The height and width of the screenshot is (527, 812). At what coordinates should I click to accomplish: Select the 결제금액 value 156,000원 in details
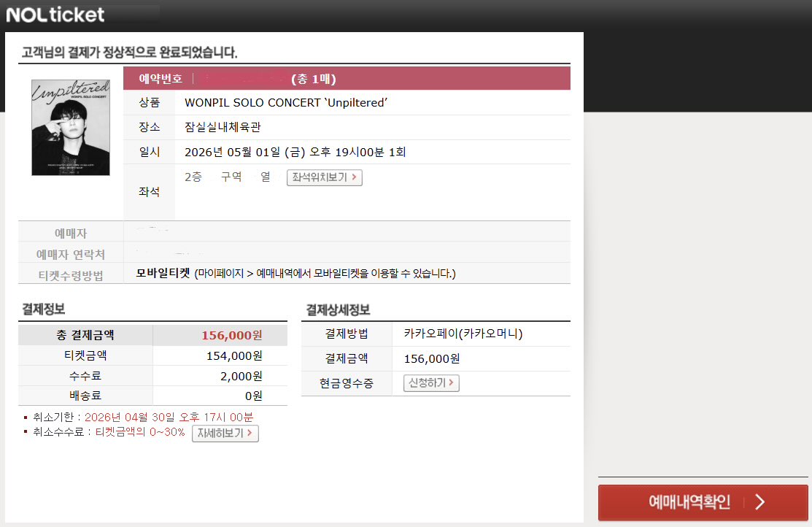tap(431, 358)
